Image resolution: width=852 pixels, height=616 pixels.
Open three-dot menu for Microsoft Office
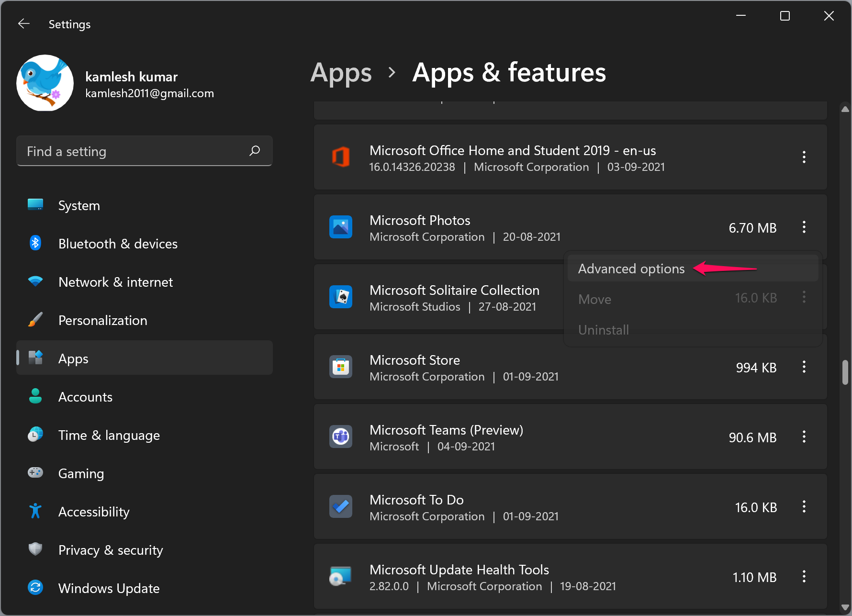point(804,157)
